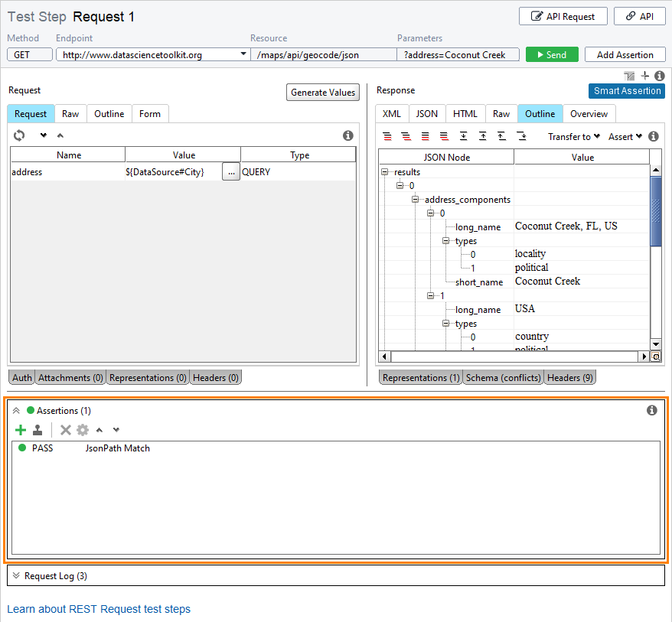Click the info icon above Smart Assertion button

(660, 76)
